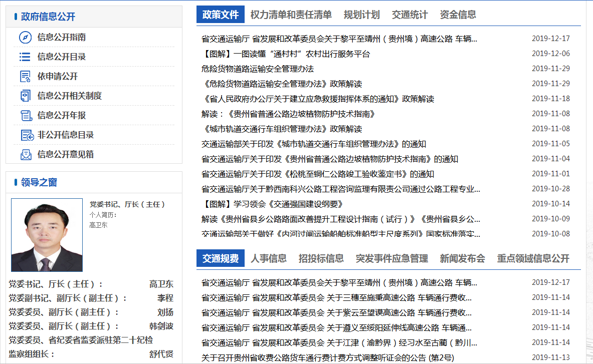Image resolution: width=593 pixels, height=364 pixels.
Task: Click the list icon beside 信息公开目录
Action: (25, 57)
